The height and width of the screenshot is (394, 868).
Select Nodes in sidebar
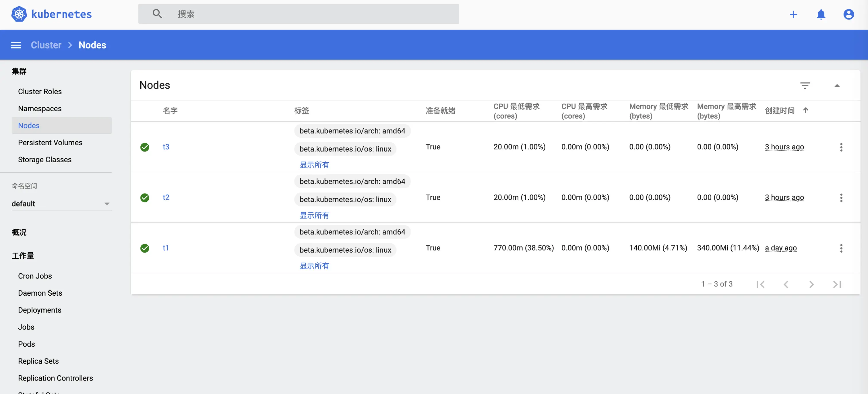tap(61, 126)
